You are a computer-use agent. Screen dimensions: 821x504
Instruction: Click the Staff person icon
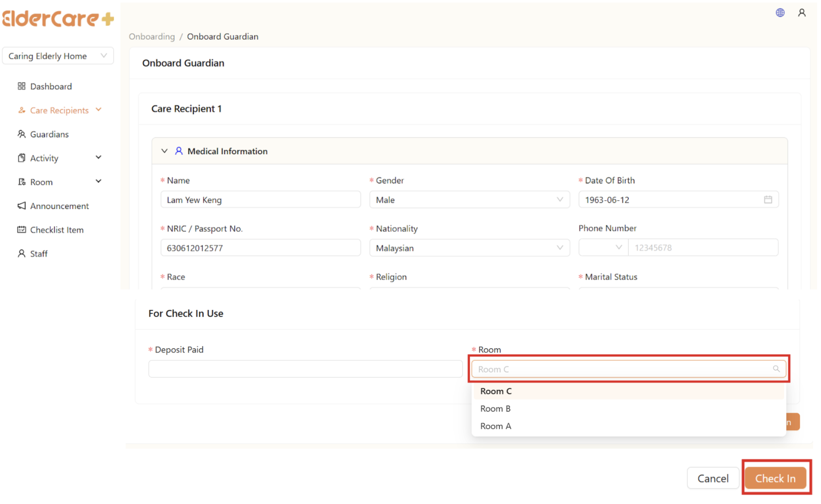[21, 253]
